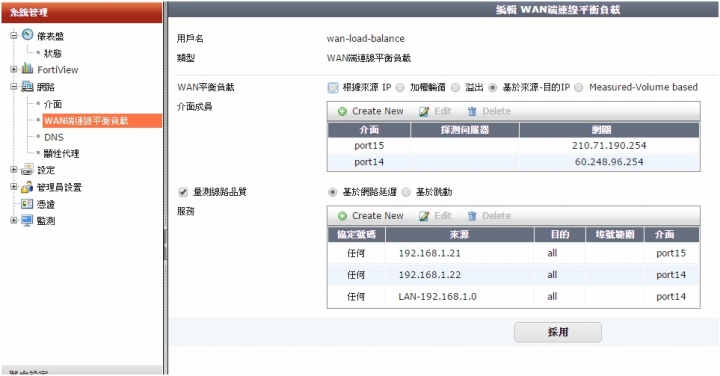The width and height of the screenshot is (720, 376).
Task: Open 介面 under network
Action: point(53,104)
